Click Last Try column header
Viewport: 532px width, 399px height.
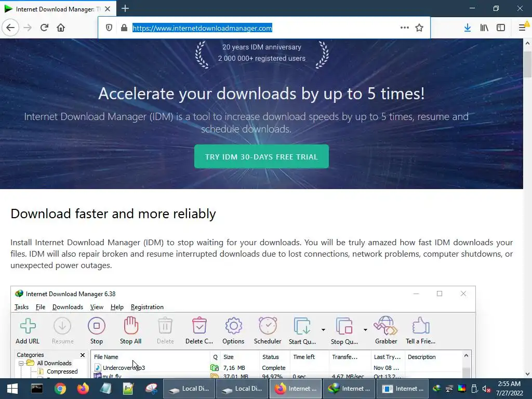point(388,357)
